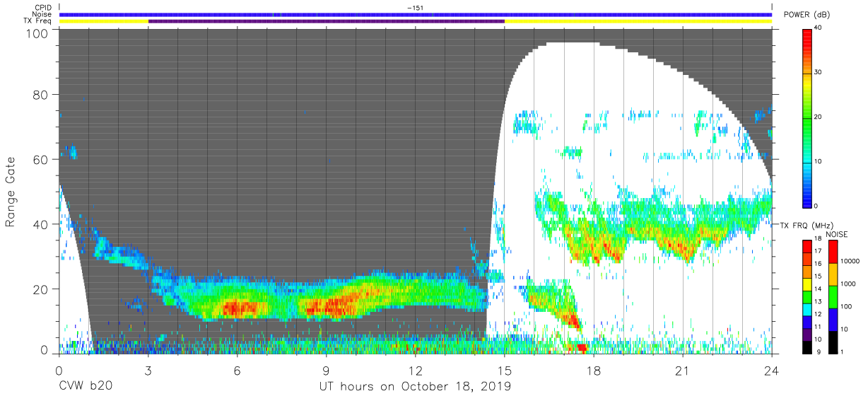Viewport: 868px width, 401px height.
Task: Select the 60 tick on the Range Gate axis
Action: [41, 159]
